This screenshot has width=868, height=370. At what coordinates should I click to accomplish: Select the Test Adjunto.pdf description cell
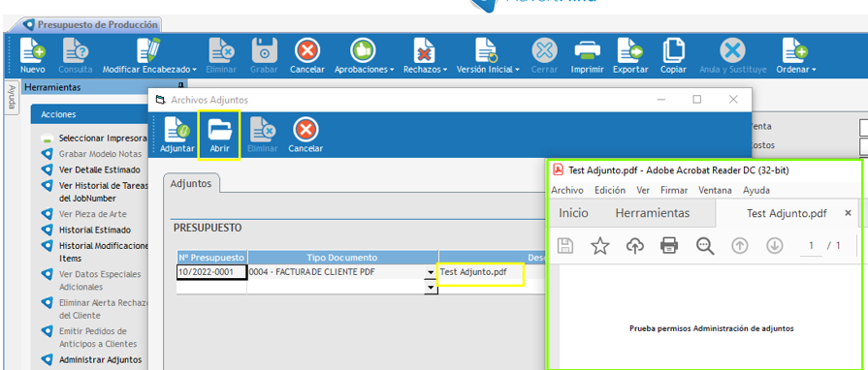[480, 273]
